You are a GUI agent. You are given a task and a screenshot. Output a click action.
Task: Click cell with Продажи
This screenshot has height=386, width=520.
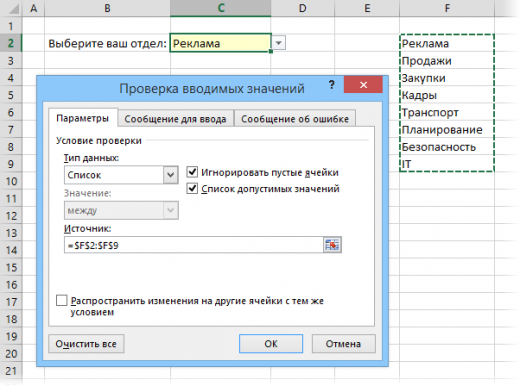(x=447, y=60)
